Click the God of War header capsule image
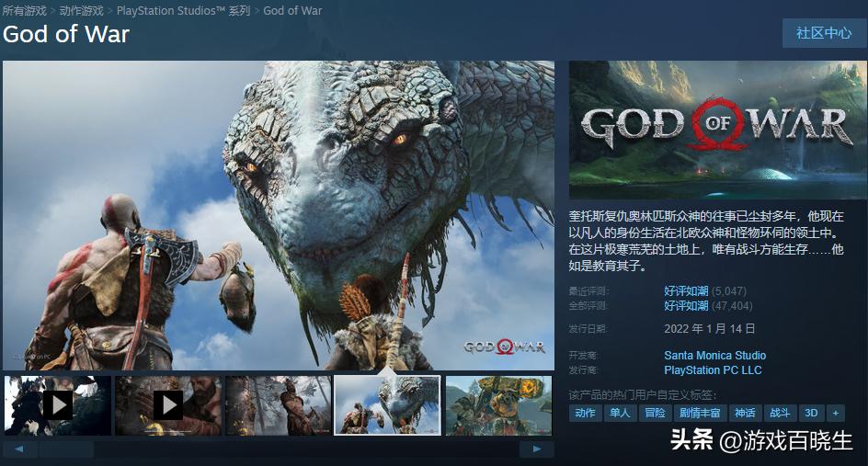Image resolution: width=868 pixels, height=466 pixels. 718,131
